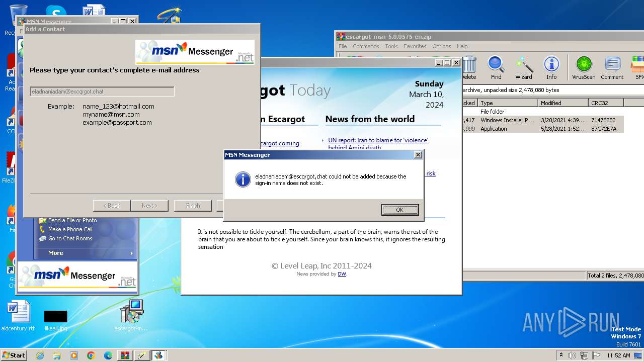644x362 pixels.
Task: Click the phone icon beside Make a Phone Call
Action: point(42,229)
